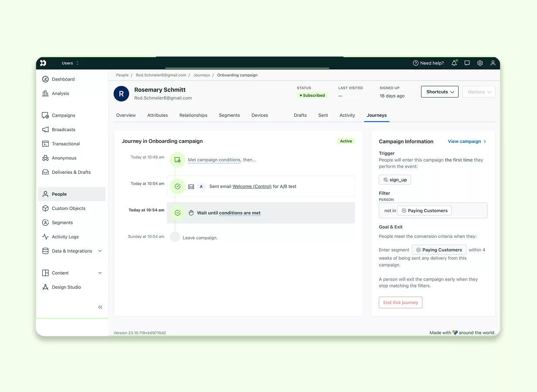The width and height of the screenshot is (537, 392).
Task: Open the Shortcuts dropdown
Action: [x=439, y=91]
